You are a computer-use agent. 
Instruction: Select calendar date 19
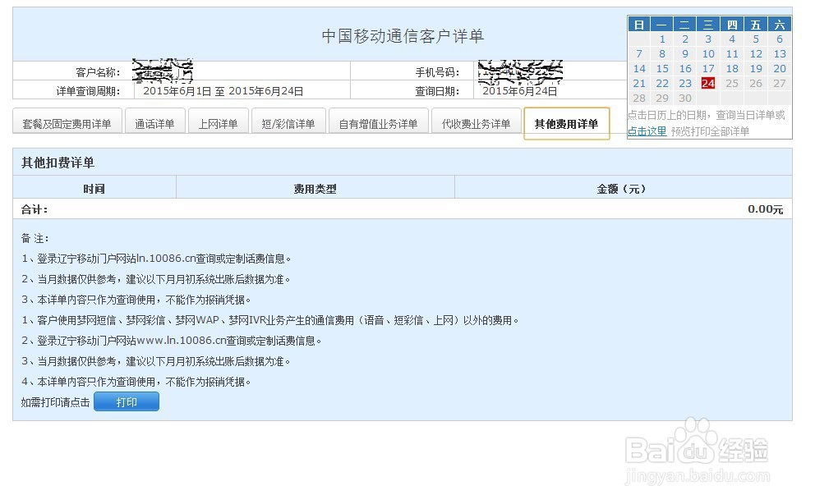pyautogui.click(x=756, y=68)
